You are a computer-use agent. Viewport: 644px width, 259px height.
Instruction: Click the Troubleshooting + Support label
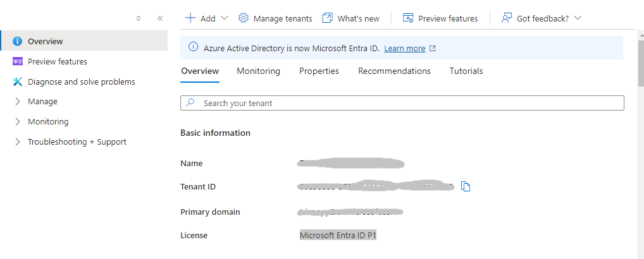click(x=77, y=142)
